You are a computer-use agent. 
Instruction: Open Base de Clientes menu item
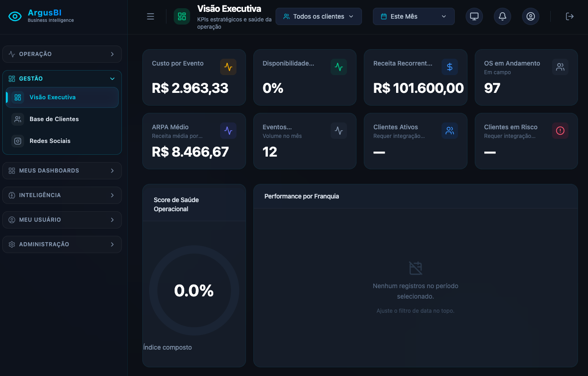pyautogui.click(x=62, y=119)
